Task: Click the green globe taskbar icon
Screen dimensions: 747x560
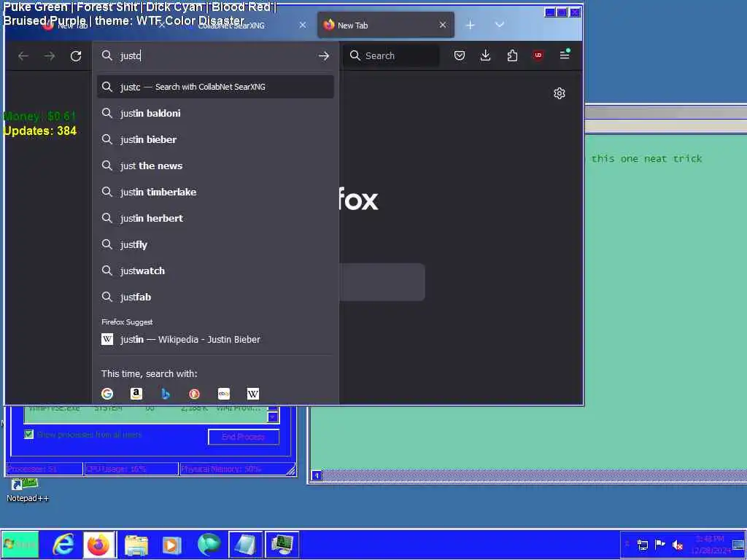Action: 209,544
